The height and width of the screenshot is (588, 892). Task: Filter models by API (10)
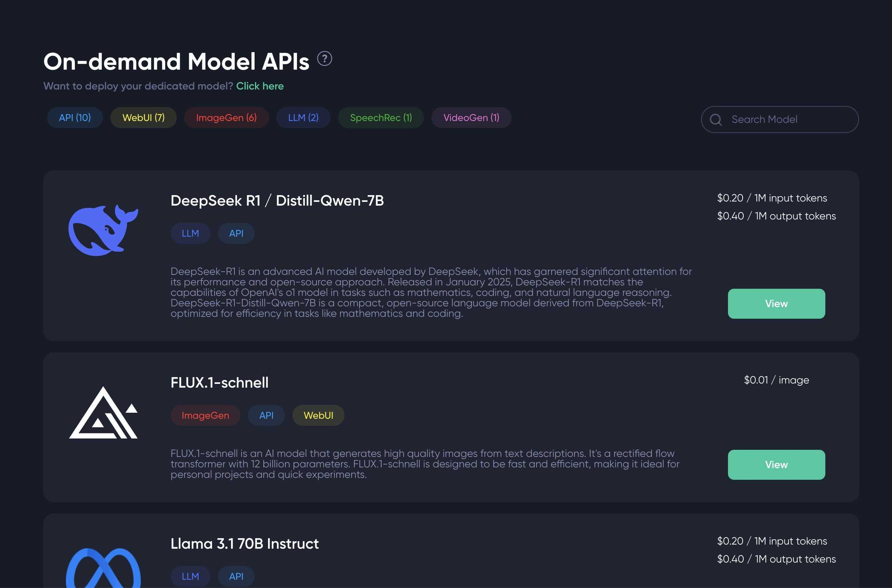coord(75,118)
